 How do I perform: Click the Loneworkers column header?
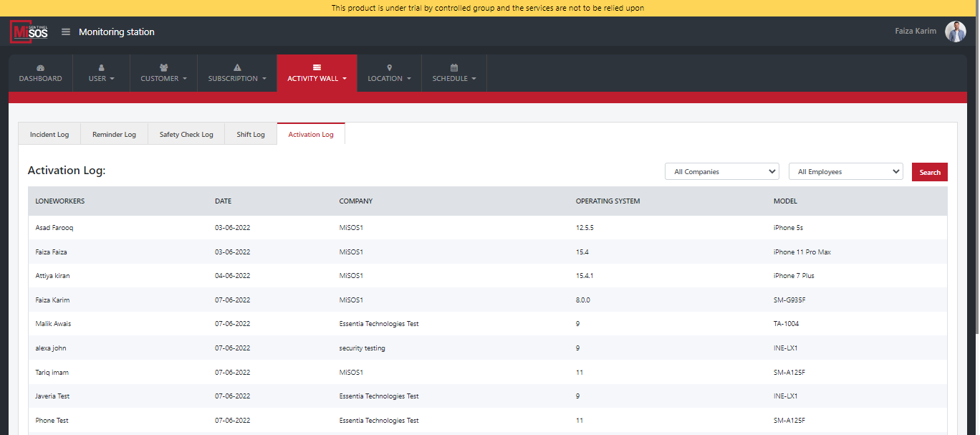point(60,201)
